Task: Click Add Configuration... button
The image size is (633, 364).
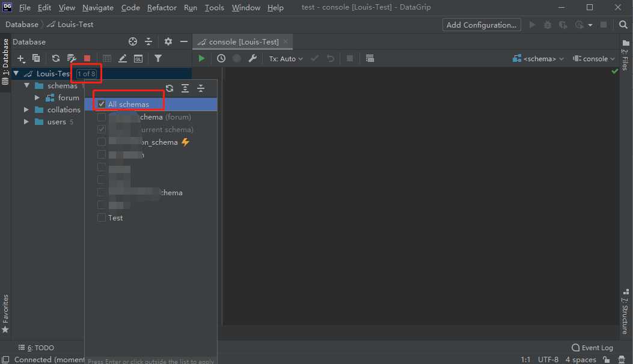Action: pos(481,25)
